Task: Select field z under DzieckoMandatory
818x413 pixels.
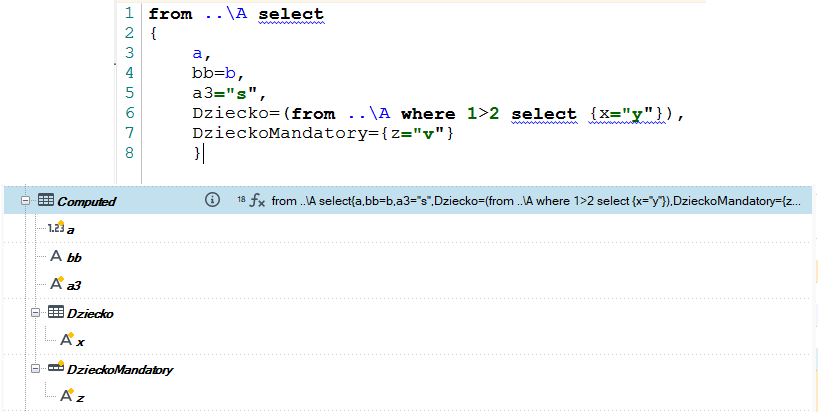Action: 80,399
